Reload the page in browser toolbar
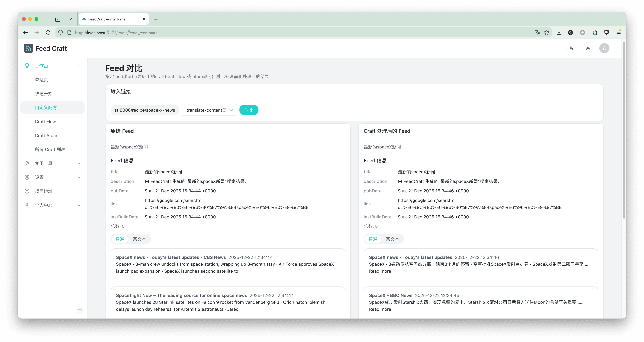The image size is (644, 342). click(48, 32)
